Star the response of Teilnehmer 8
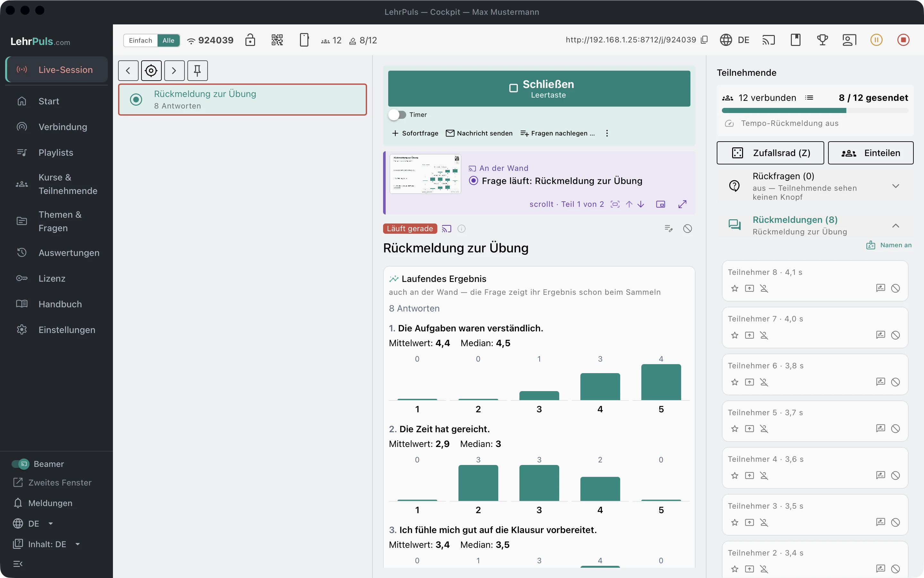924x578 pixels. point(735,288)
